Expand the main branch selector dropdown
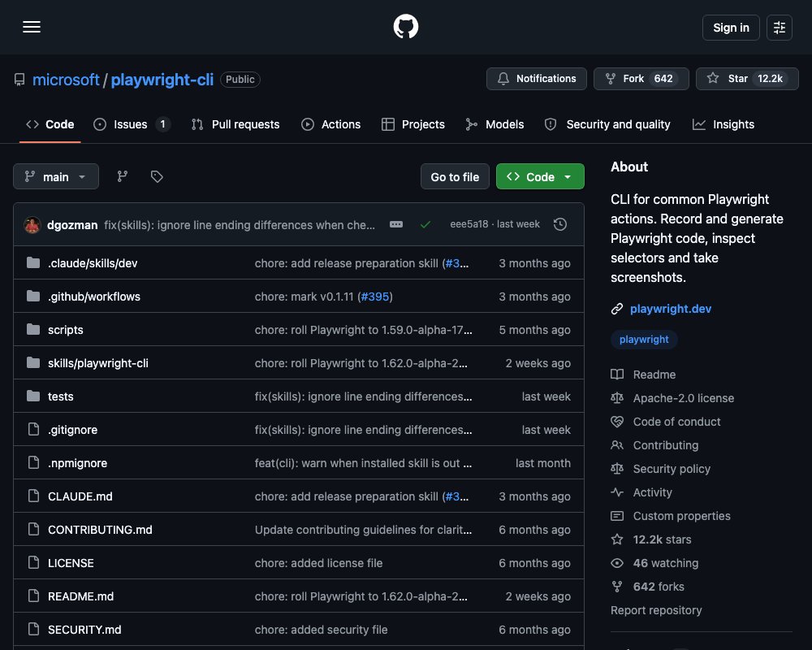 click(56, 177)
